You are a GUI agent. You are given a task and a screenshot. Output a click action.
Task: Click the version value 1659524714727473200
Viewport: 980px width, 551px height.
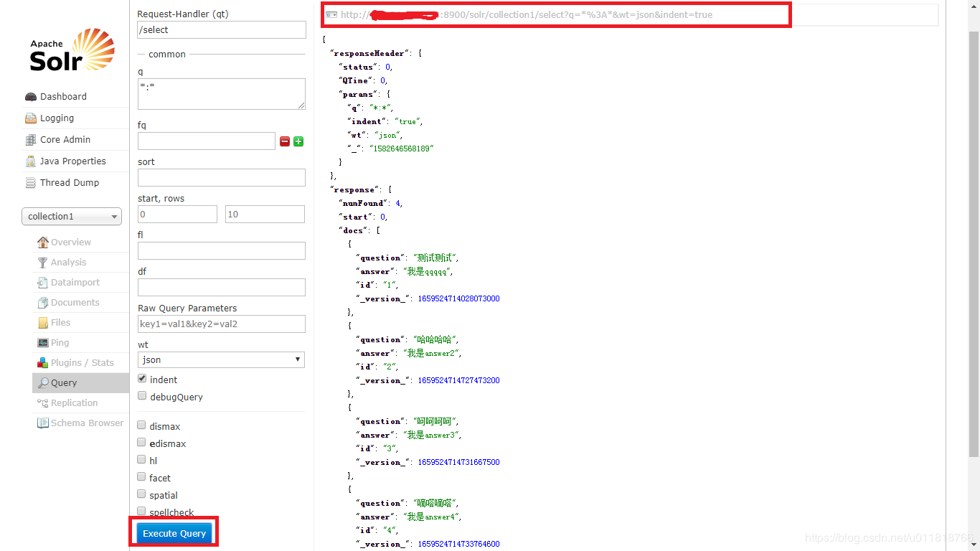point(458,380)
